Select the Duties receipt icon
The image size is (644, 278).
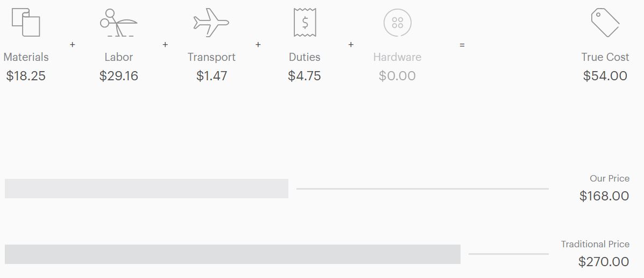point(305,22)
